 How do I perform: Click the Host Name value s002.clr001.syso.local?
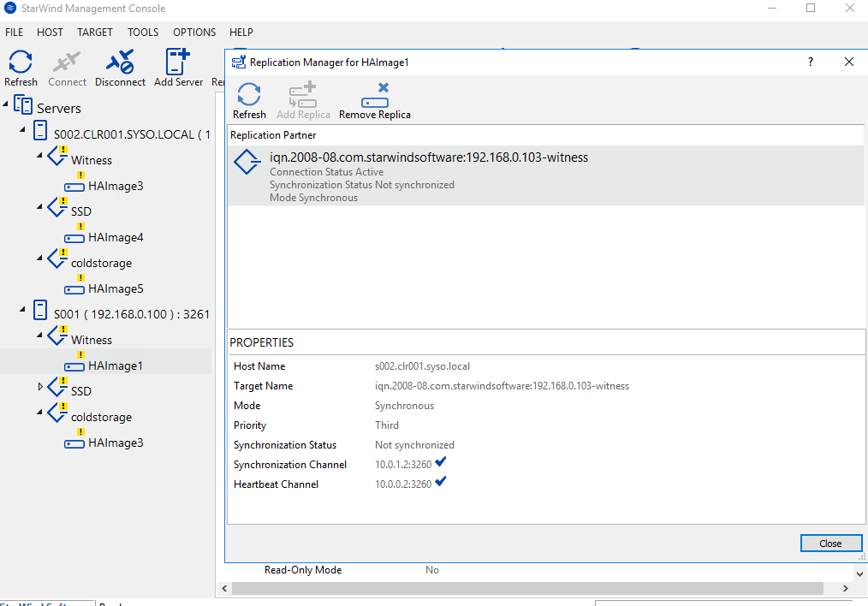click(x=422, y=366)
